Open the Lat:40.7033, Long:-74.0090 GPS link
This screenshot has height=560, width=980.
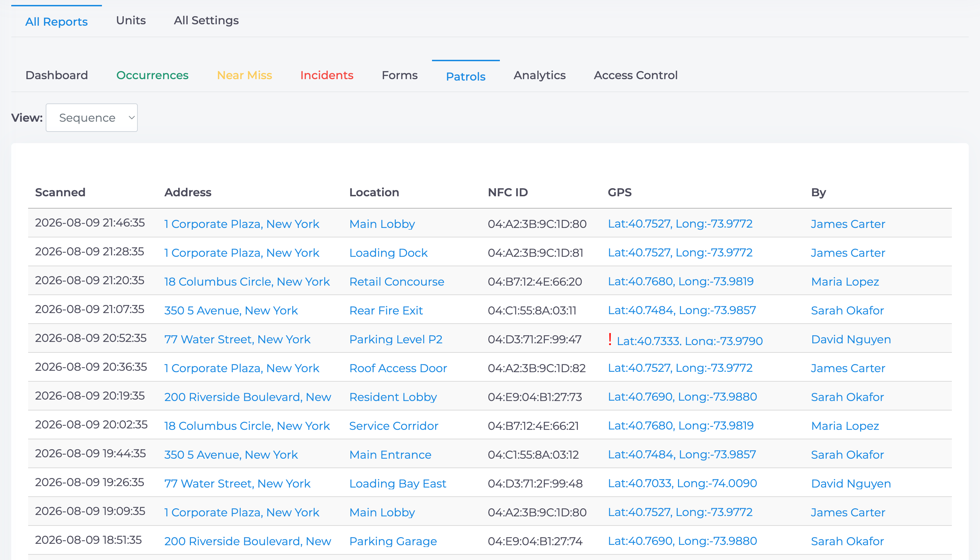(683, 483)
